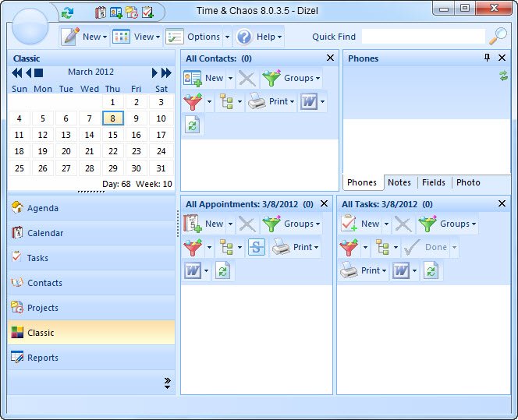Refresh the All Appointments list
This screenshot has width=518, height=420.
point(222,270)
